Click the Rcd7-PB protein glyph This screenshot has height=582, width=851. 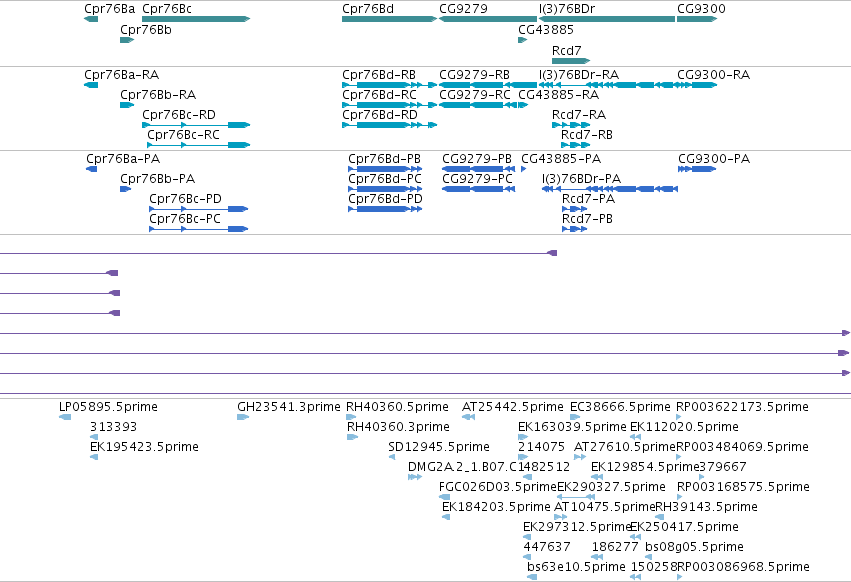(x=575, y=229)
